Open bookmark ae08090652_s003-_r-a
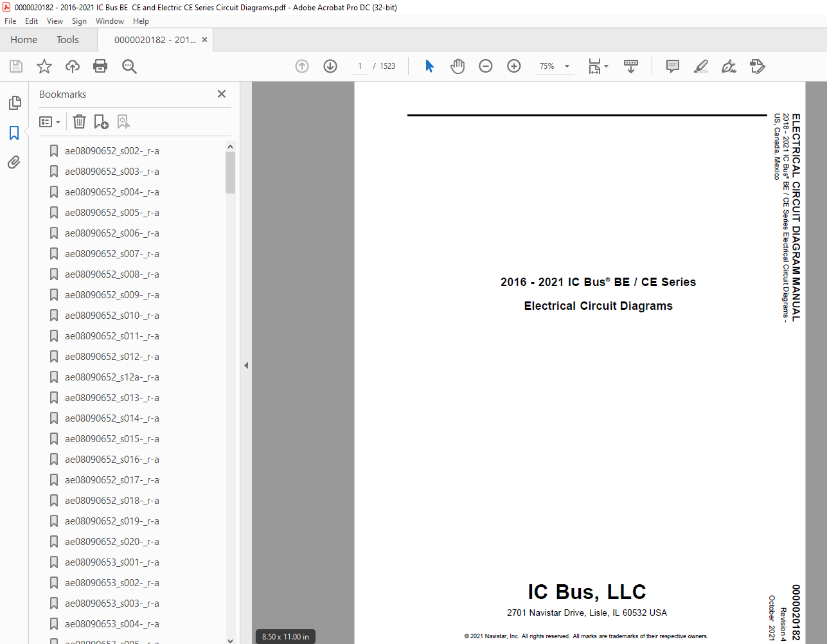 112,172
